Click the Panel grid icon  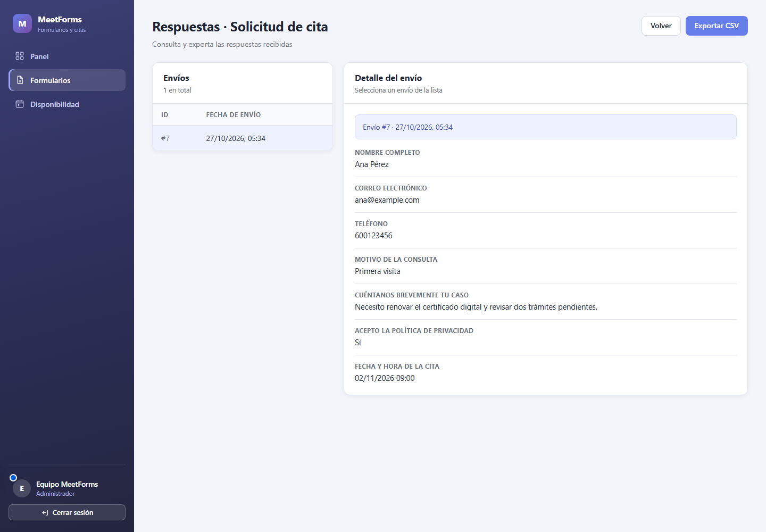click(x=20, y=56)
